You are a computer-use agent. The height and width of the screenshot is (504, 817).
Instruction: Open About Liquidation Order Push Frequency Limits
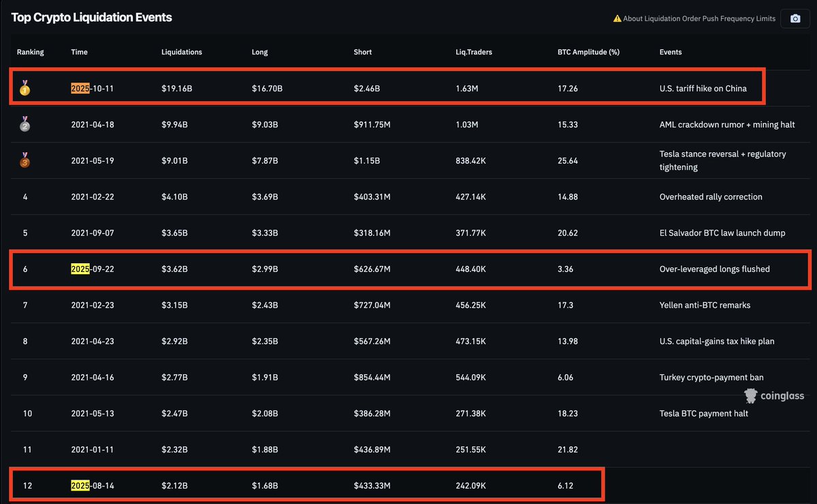tap(699, 19)
